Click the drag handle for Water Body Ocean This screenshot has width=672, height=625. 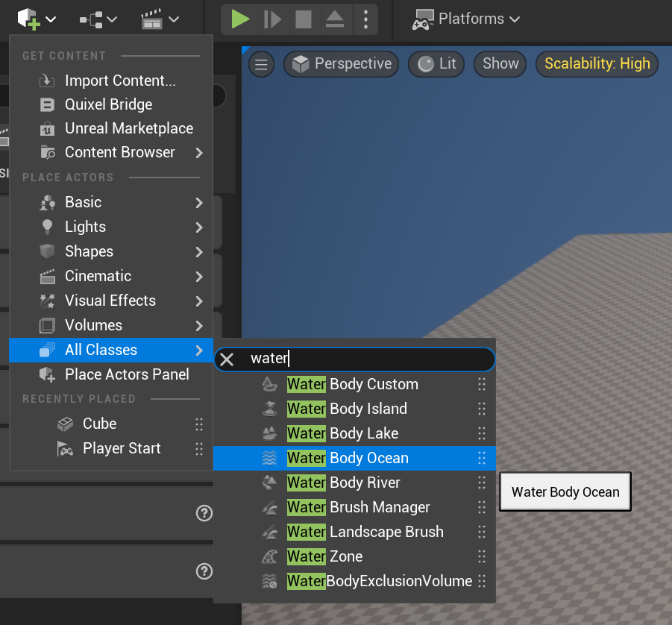(x=482, y=458)
